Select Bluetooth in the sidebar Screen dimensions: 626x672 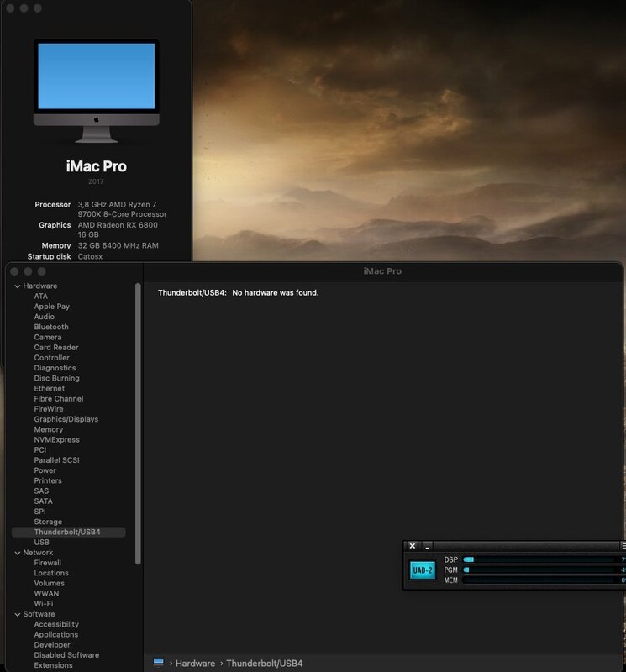click(51, 327)
